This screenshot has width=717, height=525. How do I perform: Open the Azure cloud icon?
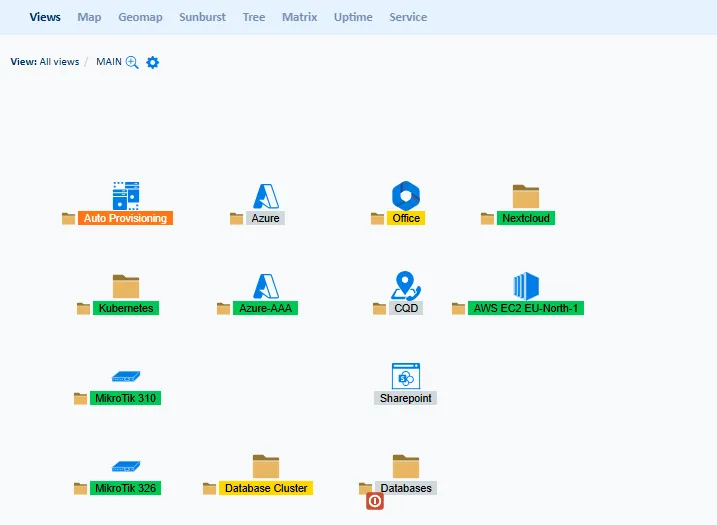[x=266, y=196]
